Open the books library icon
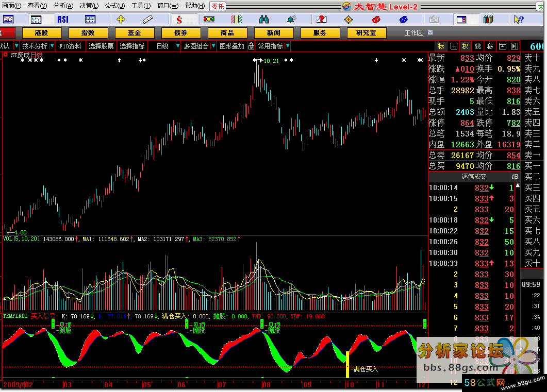 click(488, 20)
